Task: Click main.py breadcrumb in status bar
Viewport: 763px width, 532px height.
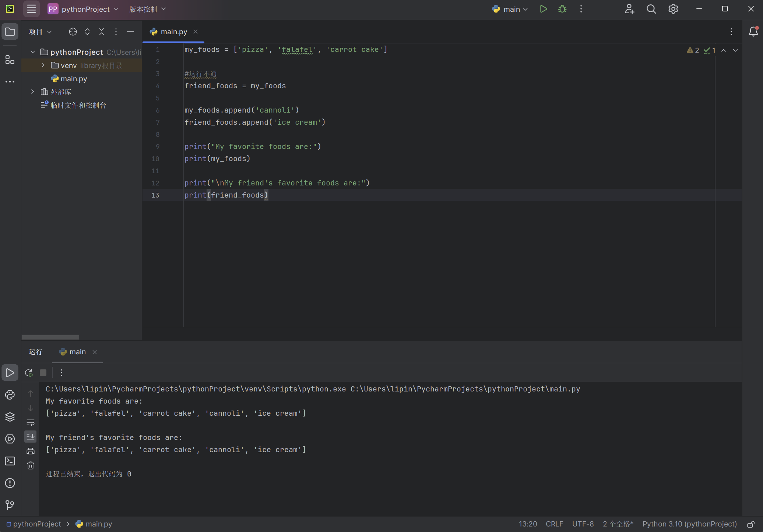Action: tap(94, 524)
